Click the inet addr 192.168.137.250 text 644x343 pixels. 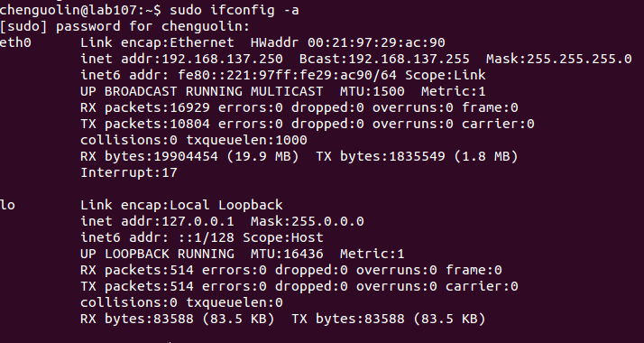181,59
